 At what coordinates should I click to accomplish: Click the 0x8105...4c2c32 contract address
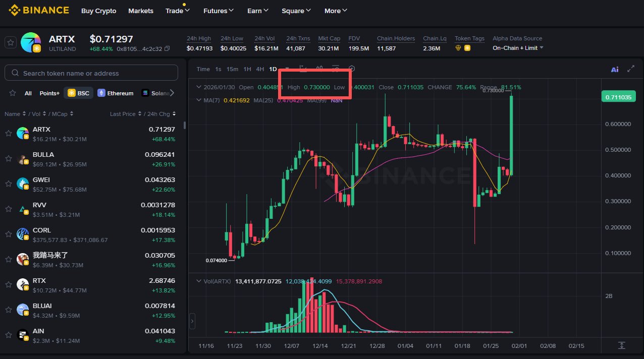click(x=139, y=49)
